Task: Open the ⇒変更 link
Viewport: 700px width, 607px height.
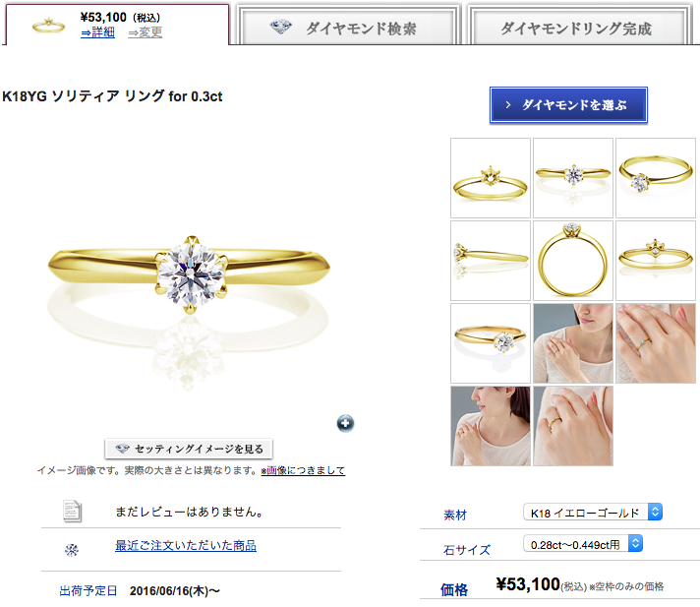Action: click(x=146, y=32)
